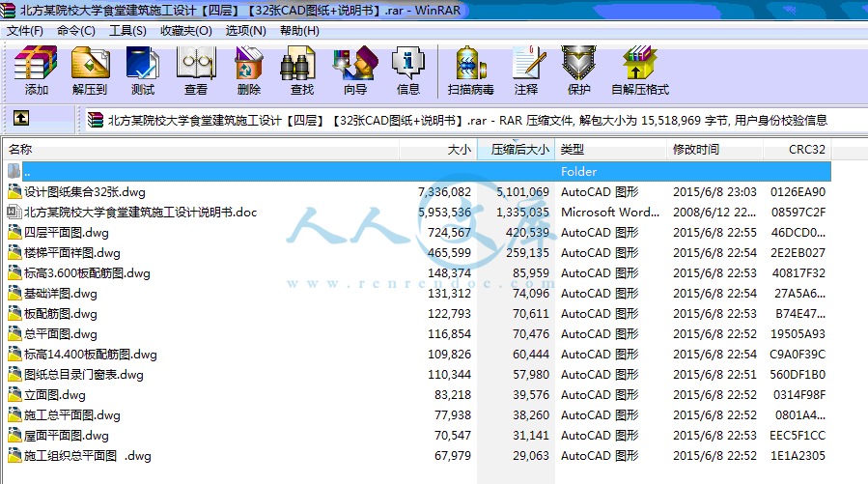Click size value 7,336,082
This screenshot has width=868, height=484.
tap(444, 192)
